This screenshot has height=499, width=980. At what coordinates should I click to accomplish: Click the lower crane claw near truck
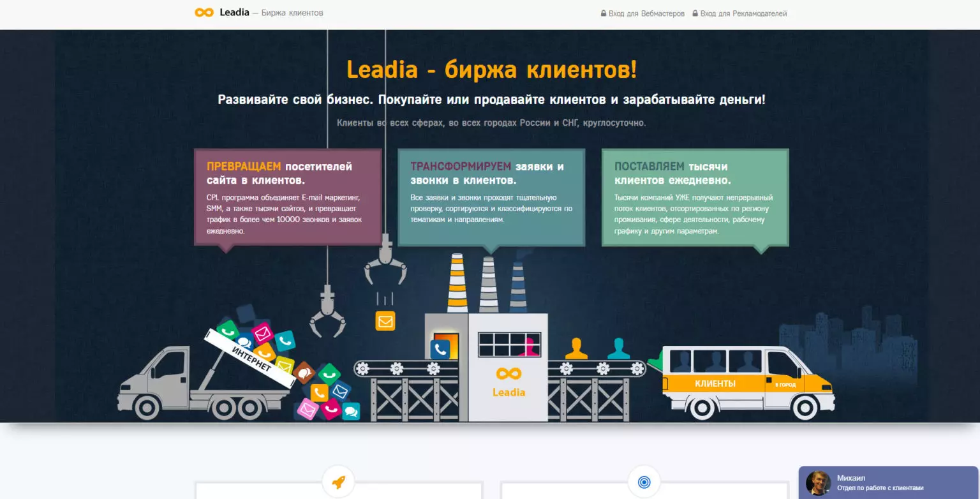point(327,311)
